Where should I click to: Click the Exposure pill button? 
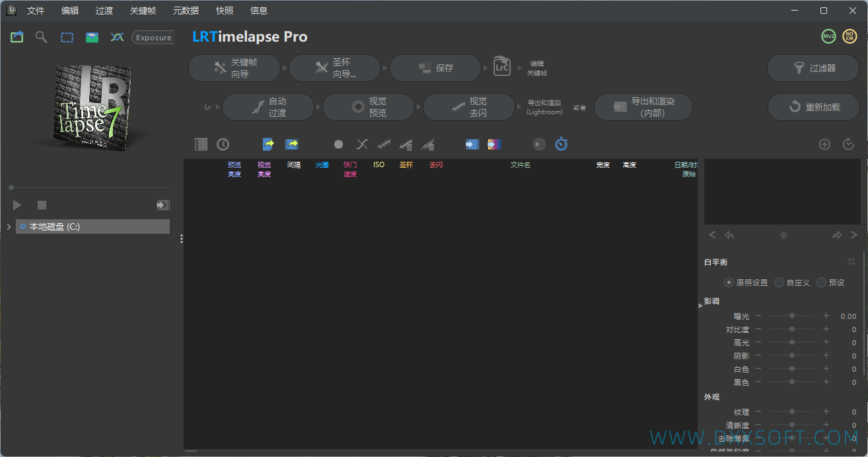coord(153,38)
